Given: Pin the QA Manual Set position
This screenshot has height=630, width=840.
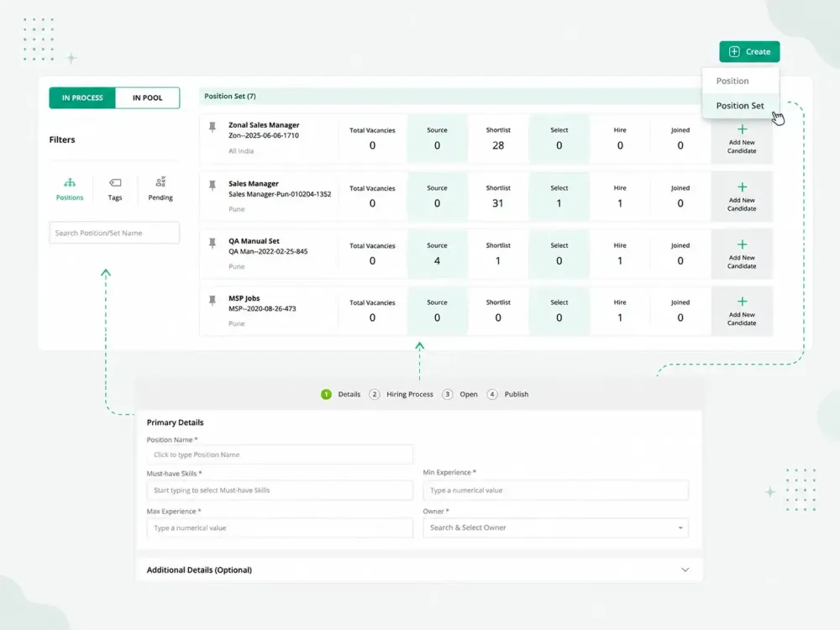Looking at the screenshot, I should pyautogui.click(x=213, y=244).
